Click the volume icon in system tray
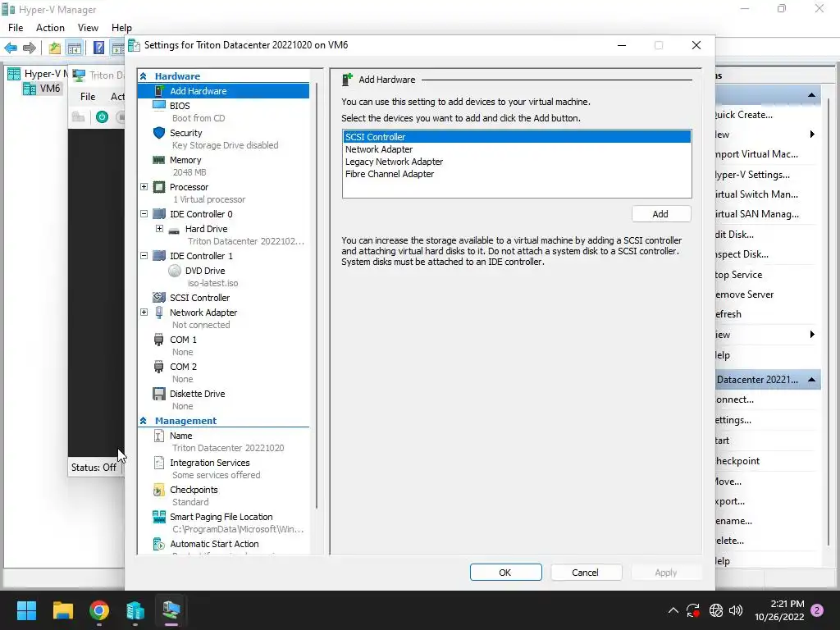Viewport: 840px width, 630px height. (736, 610)
